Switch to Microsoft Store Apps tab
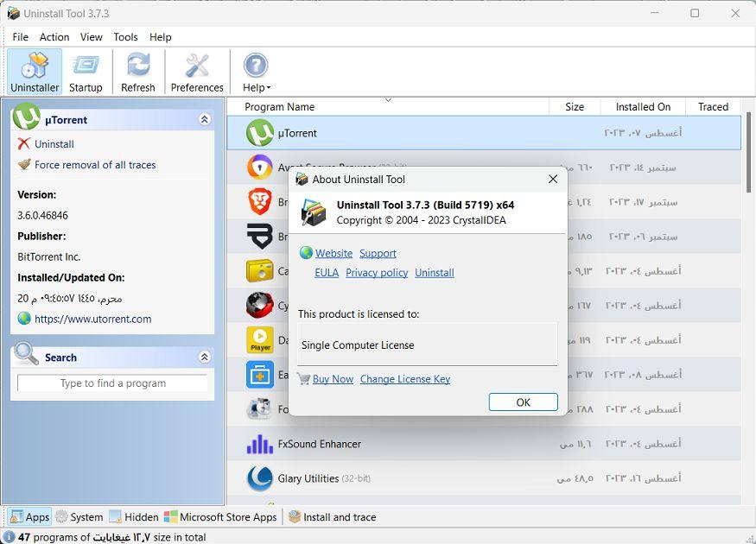The image size is (756, 544). pos(220,517)
